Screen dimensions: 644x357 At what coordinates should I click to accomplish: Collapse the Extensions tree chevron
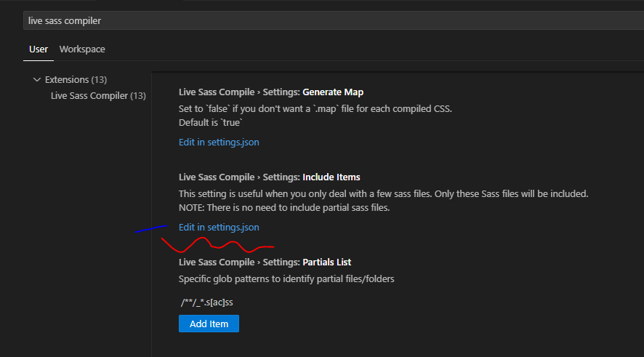[37, 79]
